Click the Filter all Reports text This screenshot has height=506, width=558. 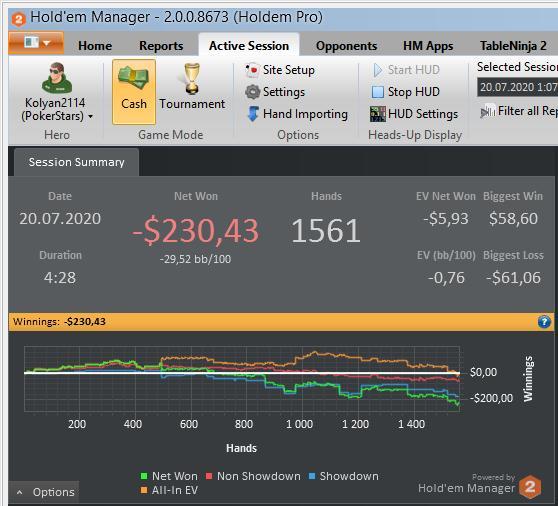point(528,111)
